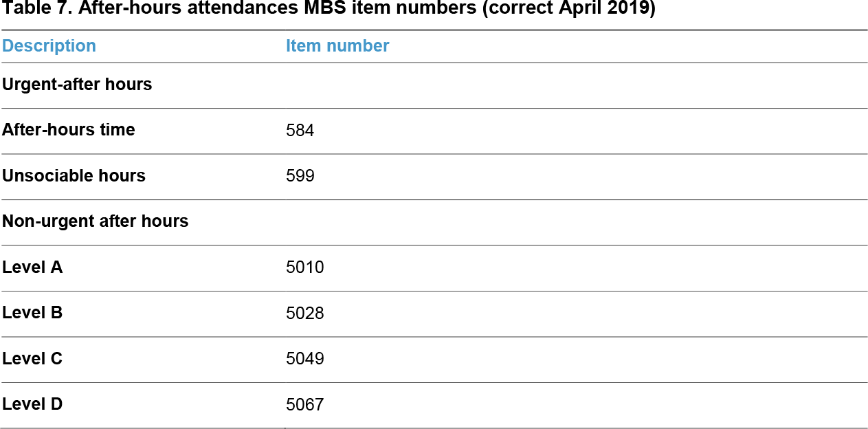This screenshot has width=868, height=429.
Task: Select item number 5028
Action: pyautogui.click(x=304, y=313)
